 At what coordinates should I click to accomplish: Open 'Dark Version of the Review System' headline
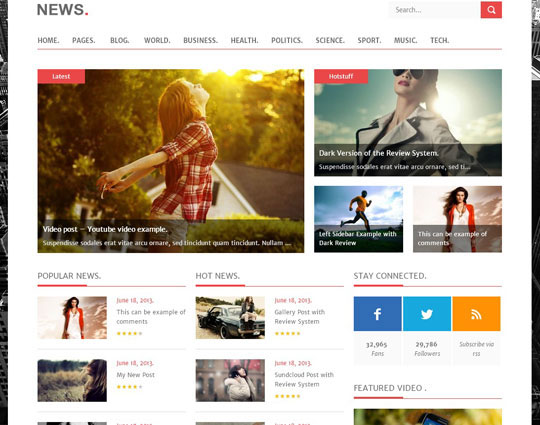pos(379,153)
